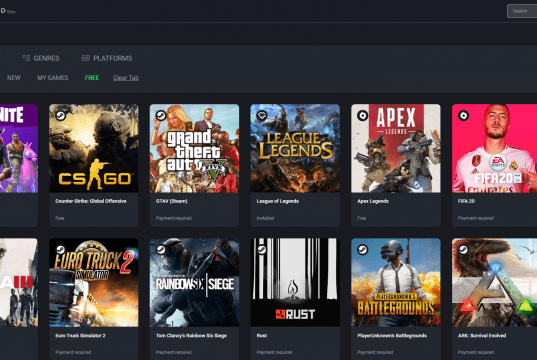Focus the Search field
Viewport: 537px width, 360px height.
pos(522,11)
